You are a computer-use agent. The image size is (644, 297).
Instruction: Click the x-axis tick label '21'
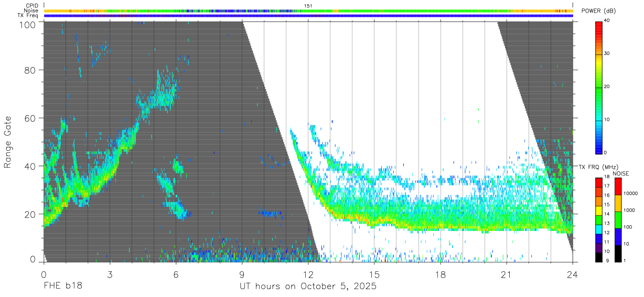507,274
